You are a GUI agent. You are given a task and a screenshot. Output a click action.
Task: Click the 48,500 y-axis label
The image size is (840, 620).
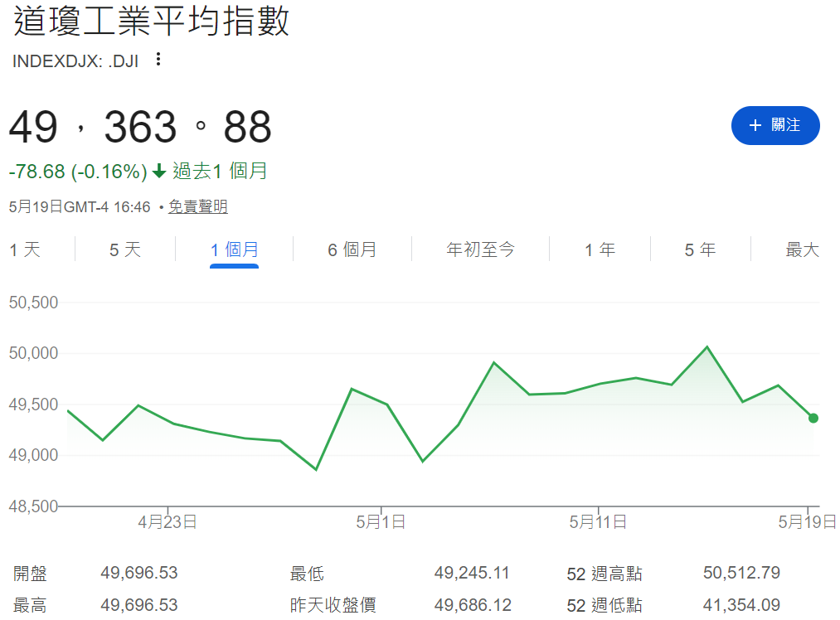point(33,506)
